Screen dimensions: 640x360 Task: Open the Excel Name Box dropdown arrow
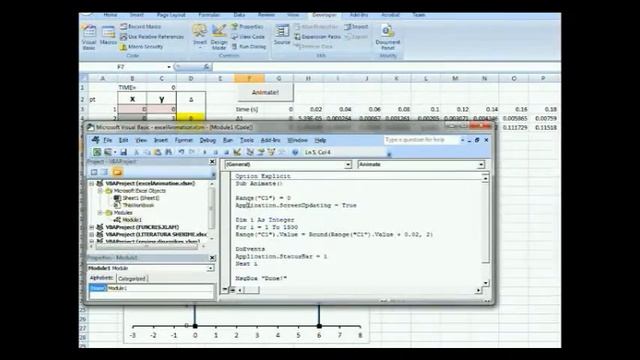tap(169, 67)
